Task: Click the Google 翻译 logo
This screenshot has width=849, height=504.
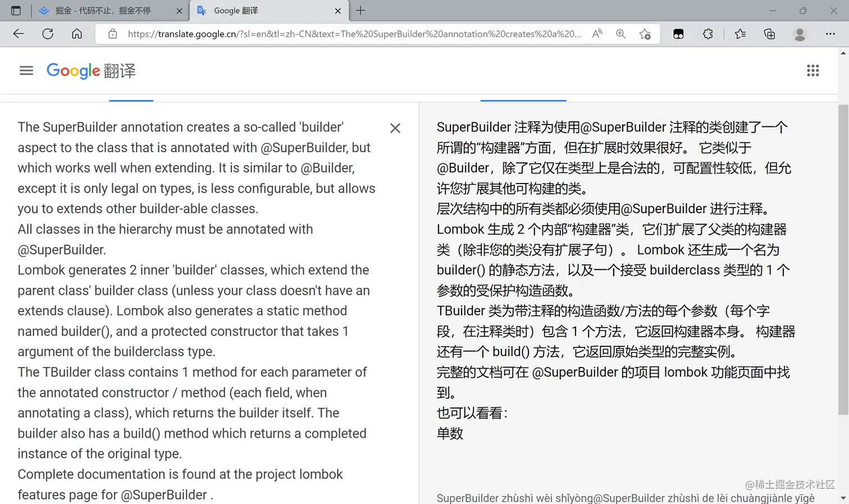Action: point(91,71)
